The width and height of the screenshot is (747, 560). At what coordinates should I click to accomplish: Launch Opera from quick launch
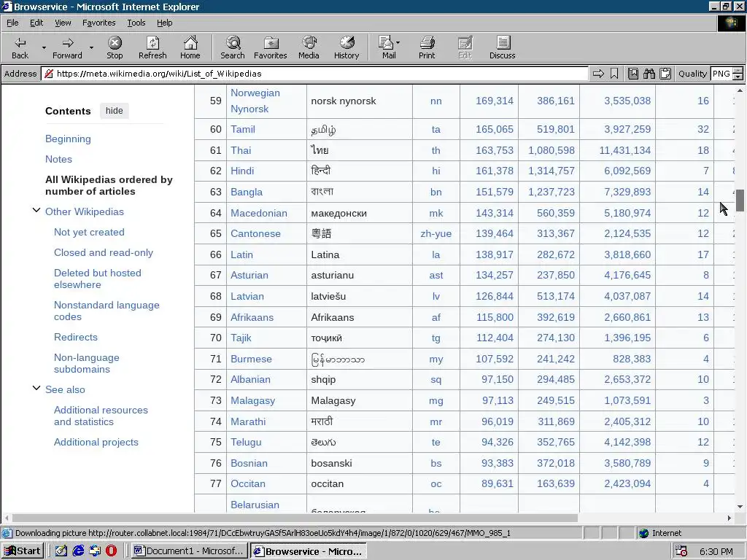pyautogui.click(x=111, y=551)
